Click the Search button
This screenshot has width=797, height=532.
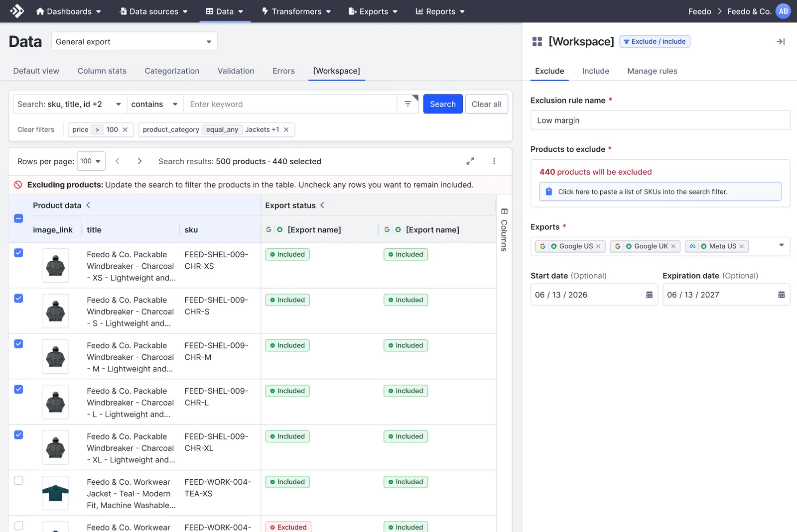point(443,104)
